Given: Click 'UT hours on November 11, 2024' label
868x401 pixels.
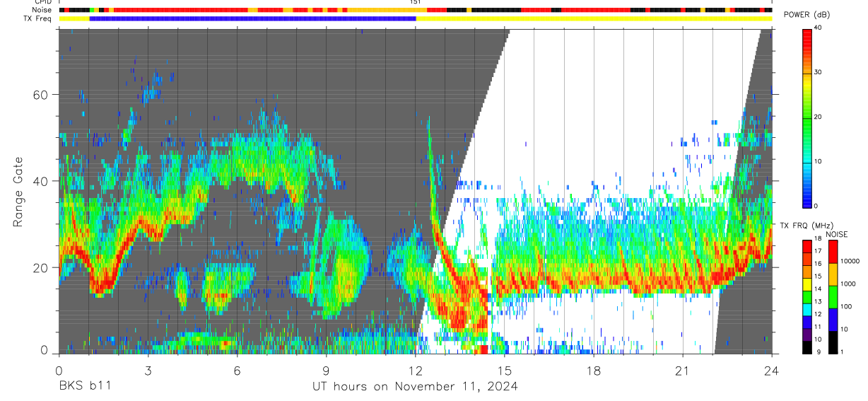Looking at the screenshot, I should (x=416, y=386).
